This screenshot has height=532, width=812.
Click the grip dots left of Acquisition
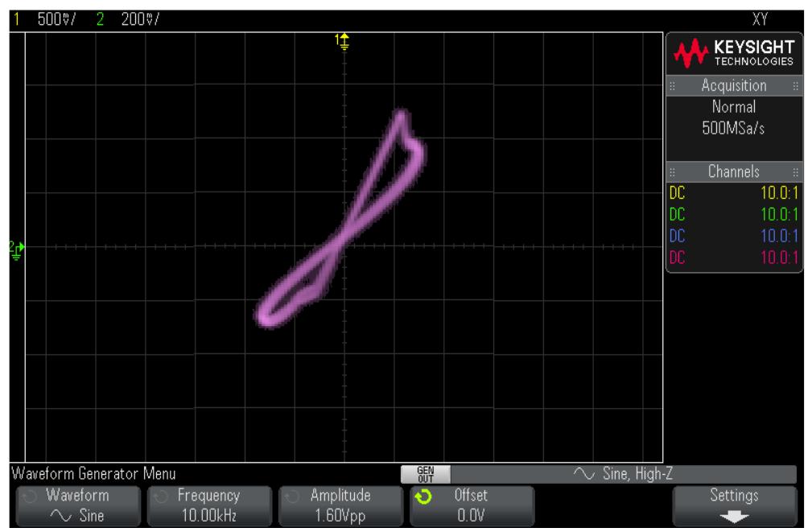[672, 86]
